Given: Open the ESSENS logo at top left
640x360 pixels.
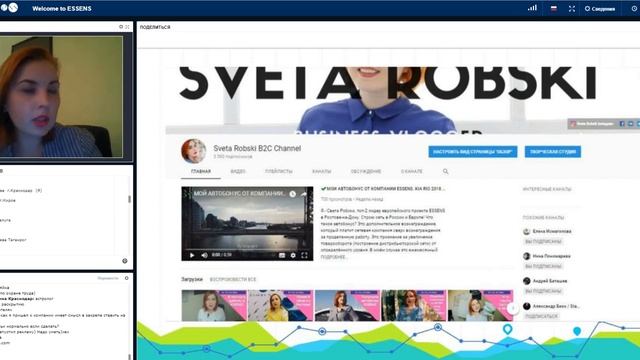Looking at the screenshot, I should (9, 7).
